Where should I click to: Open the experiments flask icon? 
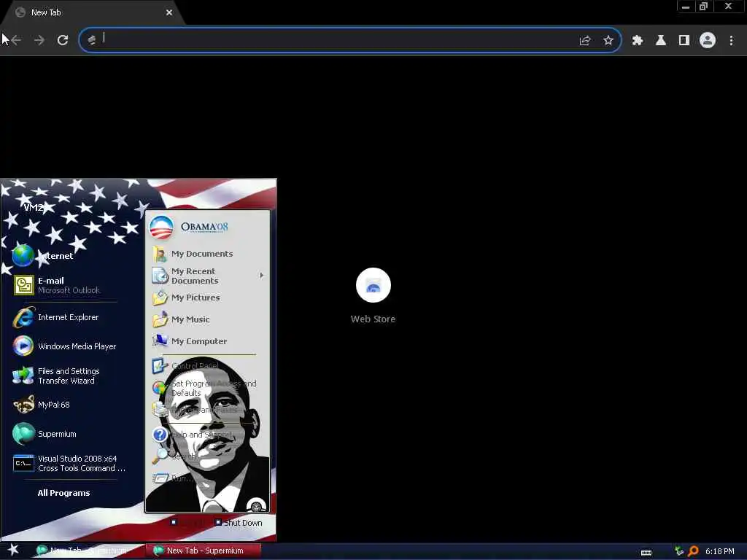[x=661, y=41]
